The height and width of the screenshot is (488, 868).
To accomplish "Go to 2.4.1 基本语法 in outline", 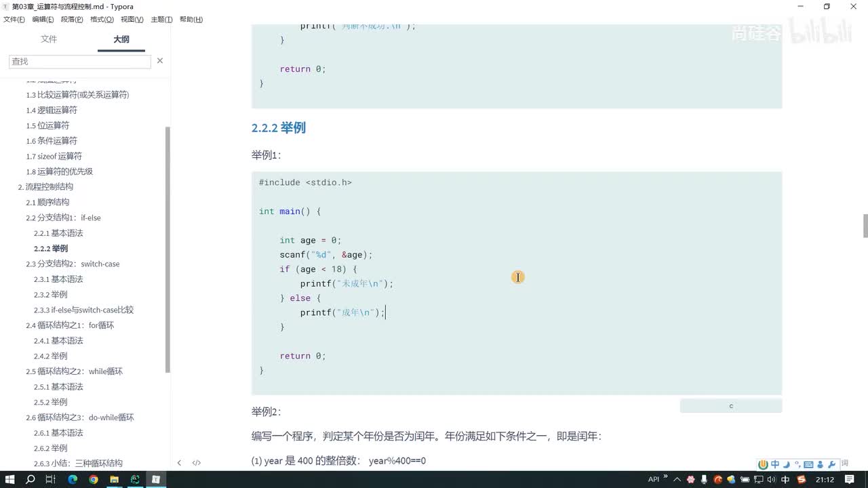I will [x=58, y=341].
